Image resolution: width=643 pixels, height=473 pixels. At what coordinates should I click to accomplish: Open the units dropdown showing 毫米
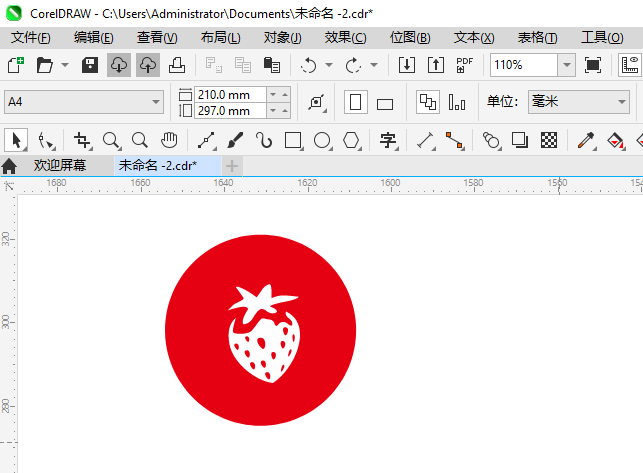pos(579,102)
